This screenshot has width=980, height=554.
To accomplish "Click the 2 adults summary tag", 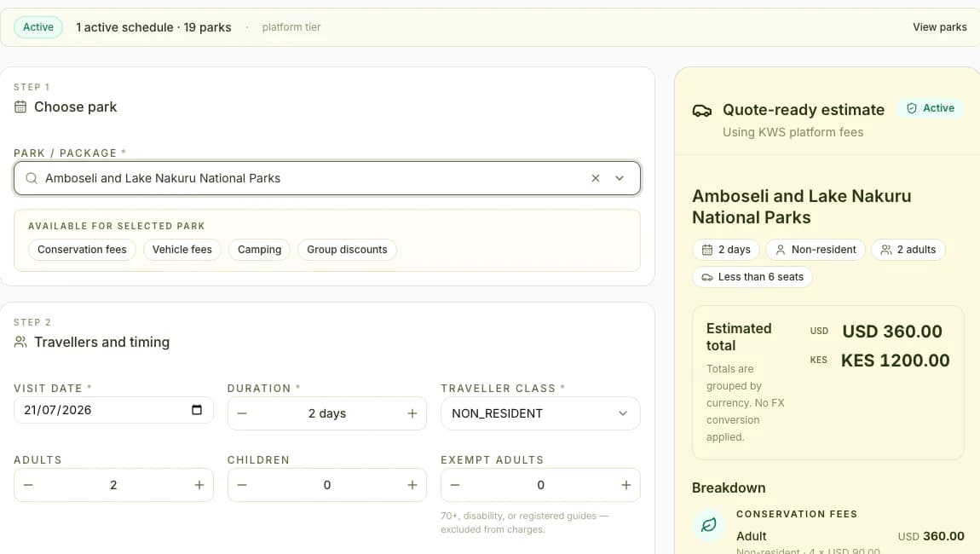I will pos(908,250).
